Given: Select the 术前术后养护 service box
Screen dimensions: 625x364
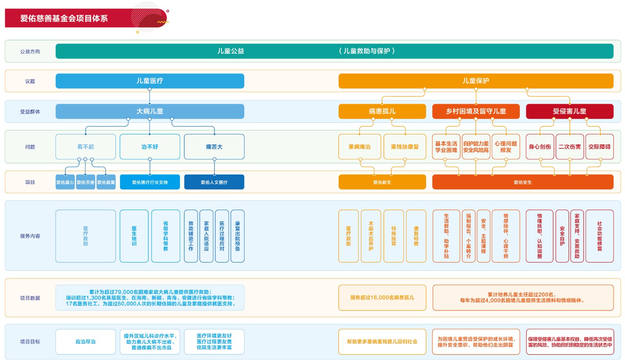Looking at the screenshot, I should [371, 236].
